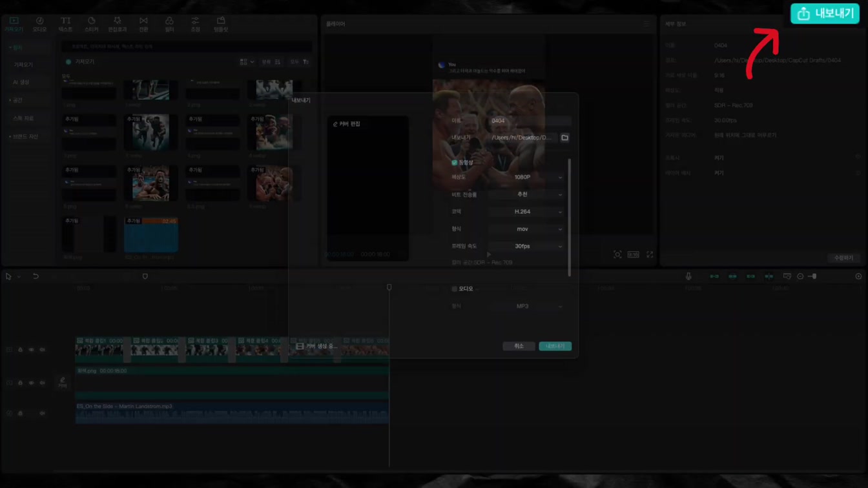Click the 수정하기 modify button in details
Image resolution: width=868 pixels, height=488 pixels.
tap(843, 258)
